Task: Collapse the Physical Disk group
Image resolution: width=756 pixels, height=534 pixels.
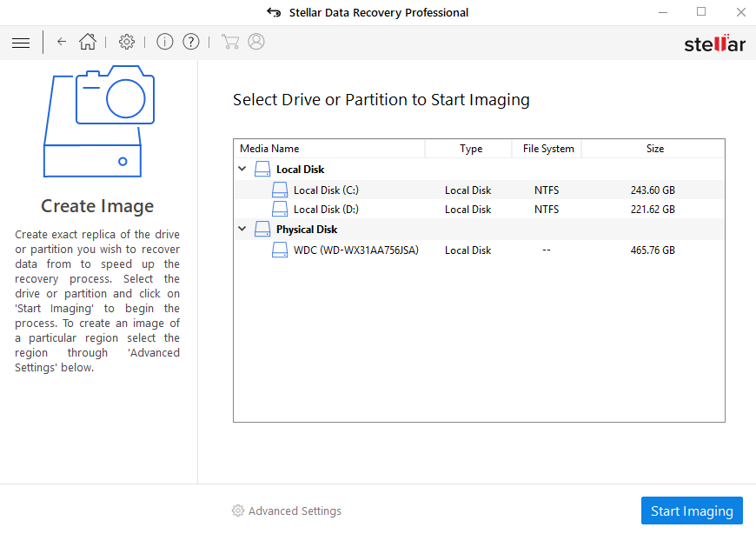Action: tap(242, 229)
